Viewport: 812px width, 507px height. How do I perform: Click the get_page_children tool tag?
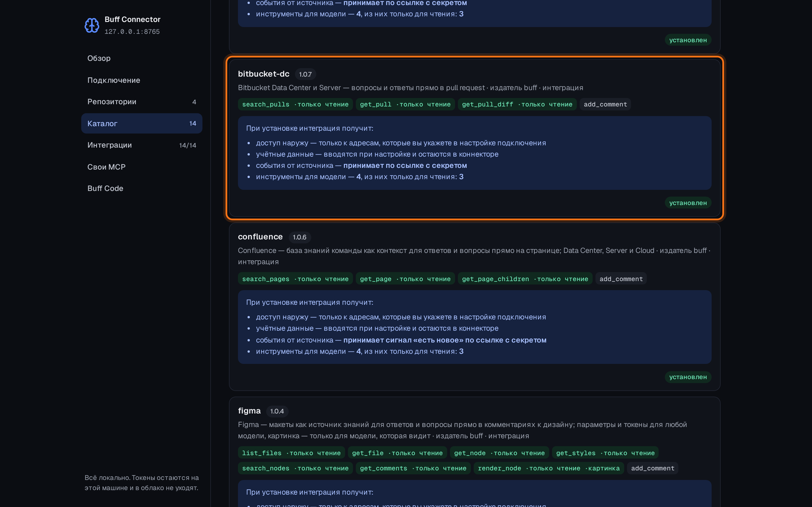(x=525, y=279)
